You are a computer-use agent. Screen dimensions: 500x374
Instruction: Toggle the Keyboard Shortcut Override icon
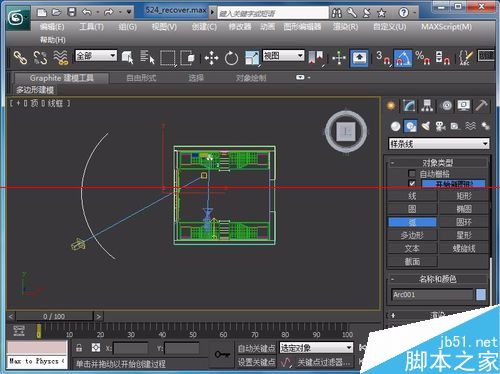(x=359, y=58)
